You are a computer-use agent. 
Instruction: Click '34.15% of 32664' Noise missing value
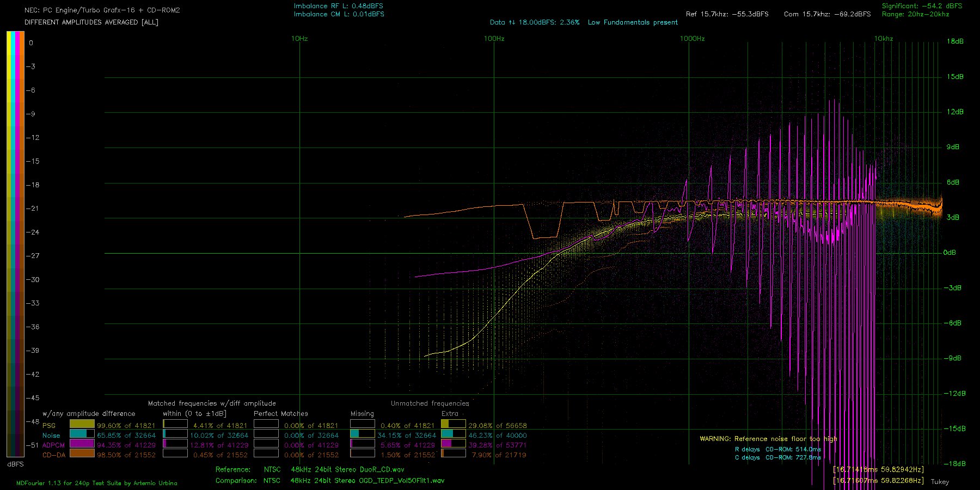pos(406,436)
